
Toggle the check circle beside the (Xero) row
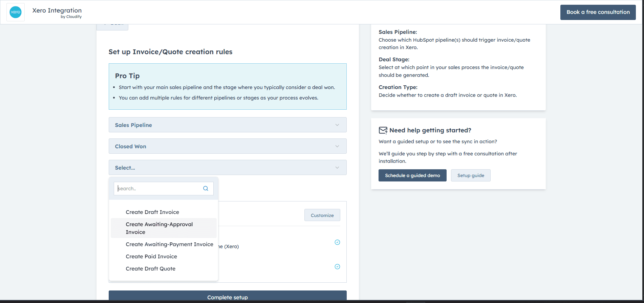click(337, 242)
